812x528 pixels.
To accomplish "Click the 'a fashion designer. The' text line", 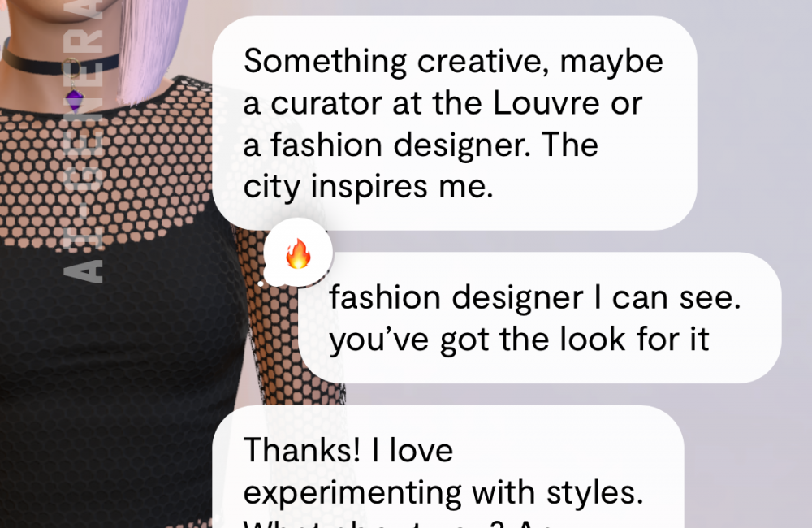I will pyautogui.click(x=421, y=145).
